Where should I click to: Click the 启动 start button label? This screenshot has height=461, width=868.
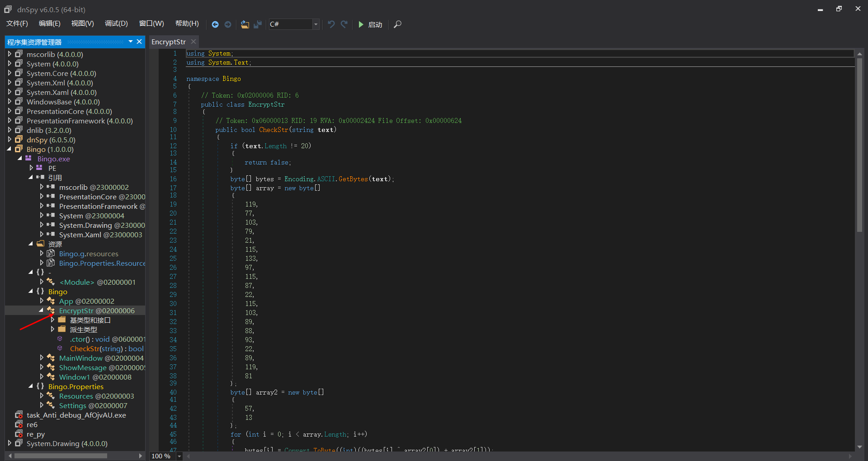click(375, 25)
